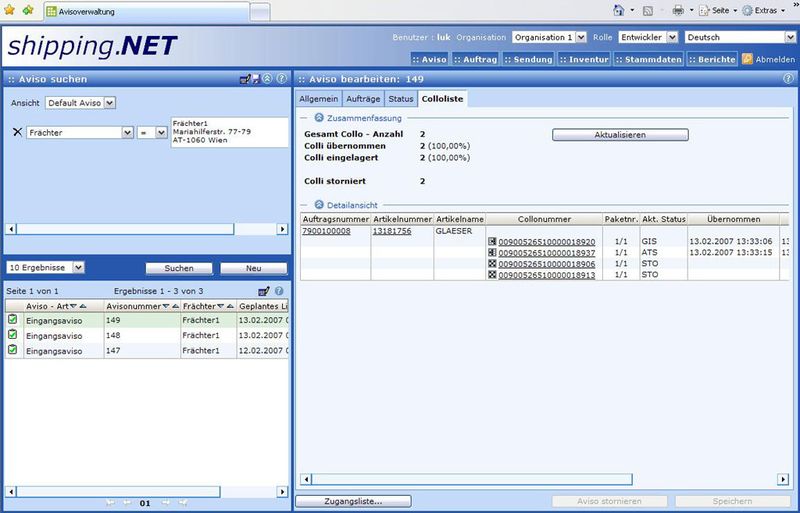Click the help icon in Aviso suchen panel
800x513 pixels.
pos(282,78)
